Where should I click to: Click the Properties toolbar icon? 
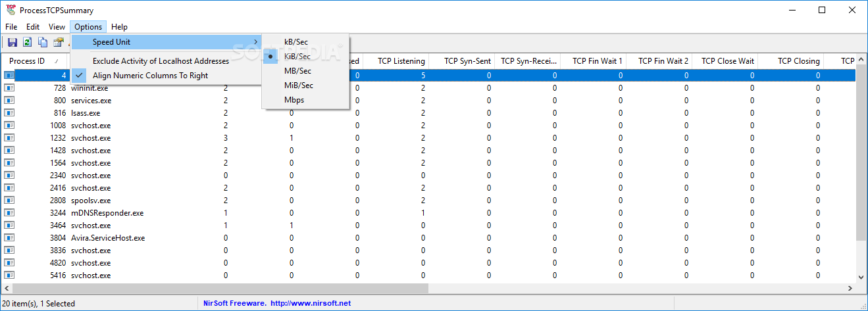point(59,42)
